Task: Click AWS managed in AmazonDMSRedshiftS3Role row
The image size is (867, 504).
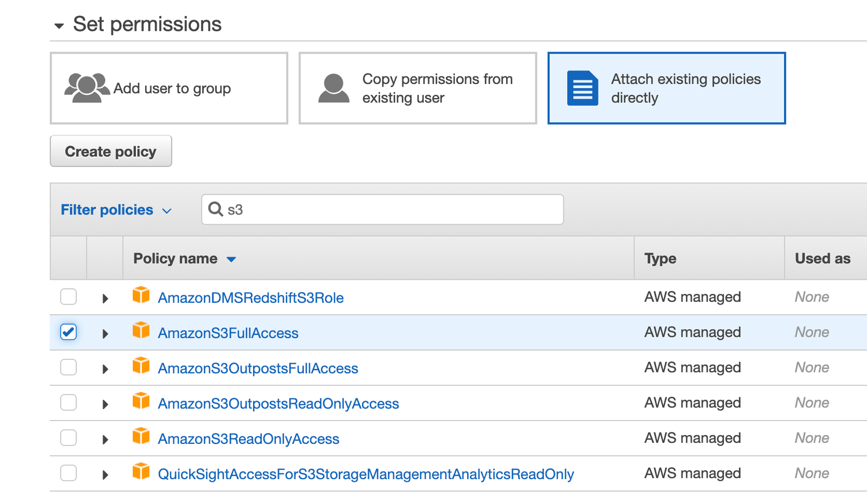Action: [693, 297]
